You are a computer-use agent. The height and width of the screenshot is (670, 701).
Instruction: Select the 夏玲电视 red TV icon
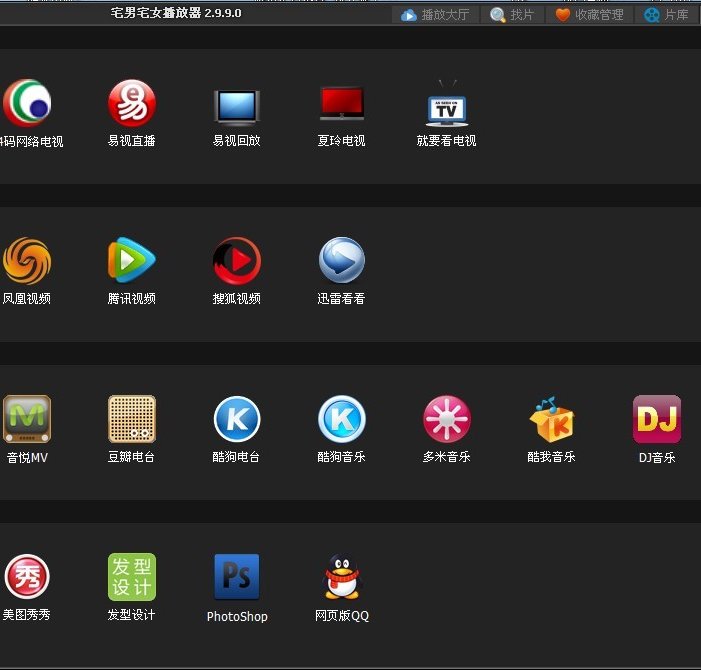click(x=342, y=104)
